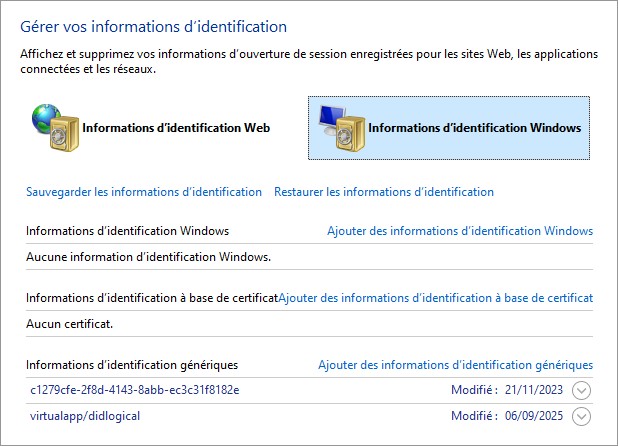Click 'Aucune information d'identification Windows.' text
Image resolution: width=618 pixels, height=446 pixels.
[x=149, y=257]
